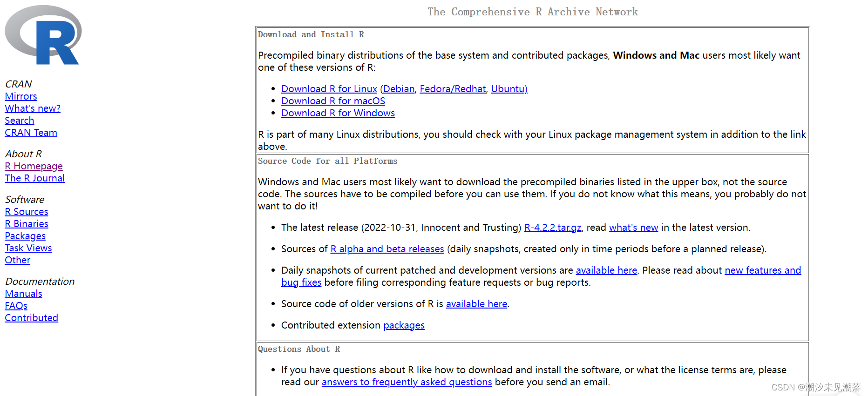Click the R logo image
868x396 pixels.
point(43,35)
